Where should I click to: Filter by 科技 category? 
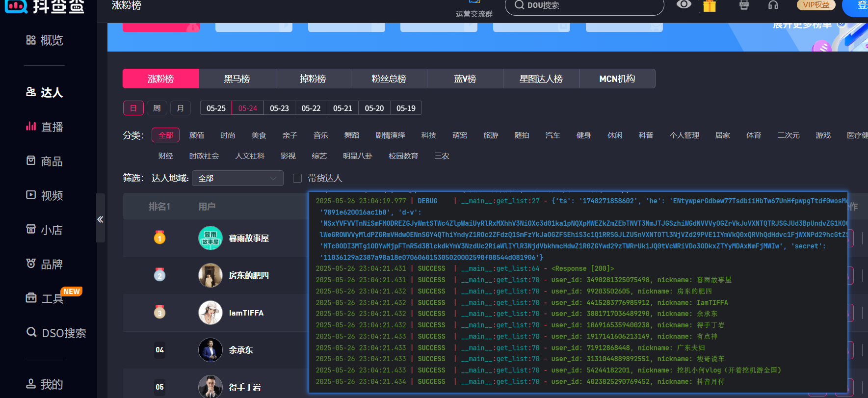429,135
